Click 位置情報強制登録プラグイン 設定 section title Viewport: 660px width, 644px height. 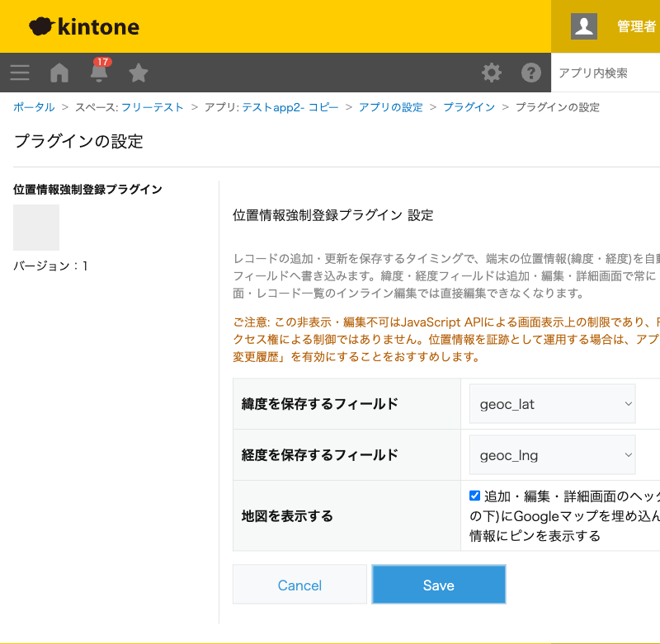[333, 215]
